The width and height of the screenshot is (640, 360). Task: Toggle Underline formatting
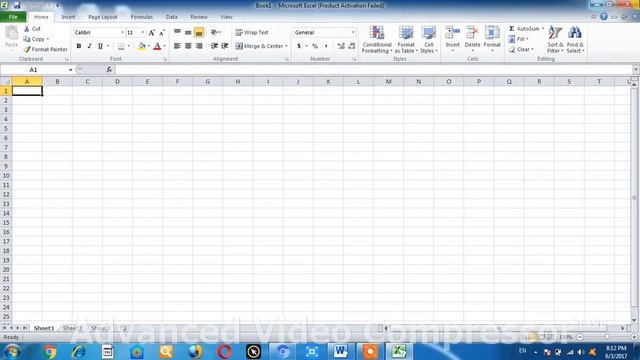(x=100, y=46)
